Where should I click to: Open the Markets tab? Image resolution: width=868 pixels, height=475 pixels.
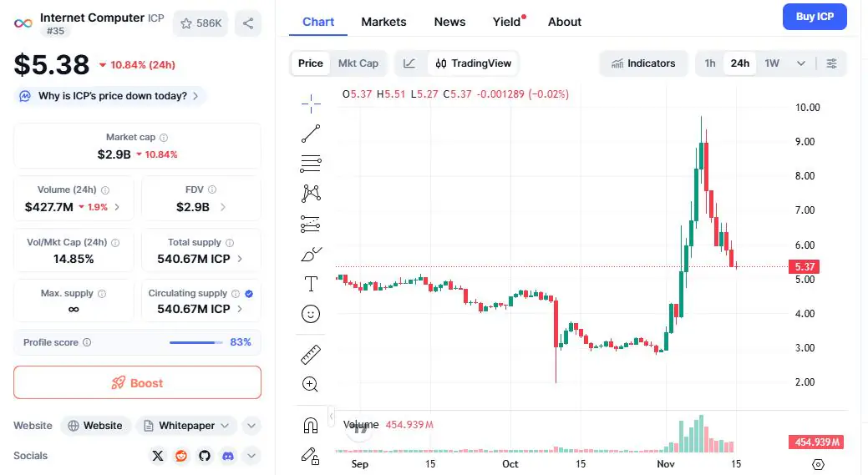coord(383,22)
